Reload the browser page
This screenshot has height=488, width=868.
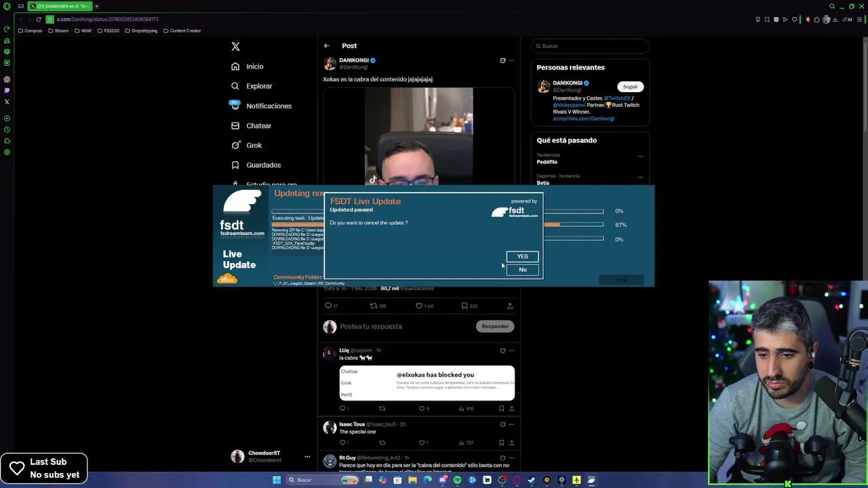39,20
